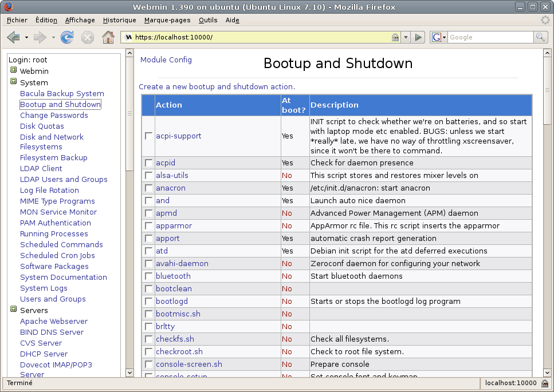The height and width of the screenshot is (392, 554).
Task: Open the System Logs module
Action: [x=44, y=288]
